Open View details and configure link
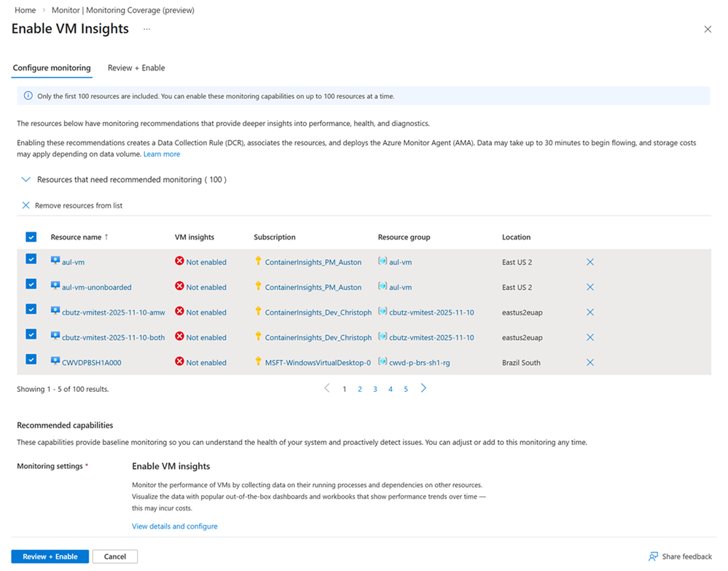Viewport: 728px width, 571px height. (175, 526)
